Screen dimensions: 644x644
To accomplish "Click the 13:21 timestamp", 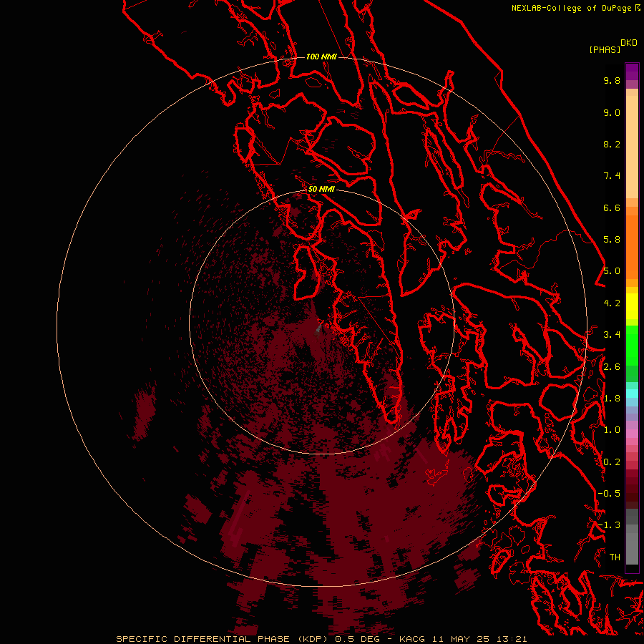I will pyautogui.click(x=510, y=639).
